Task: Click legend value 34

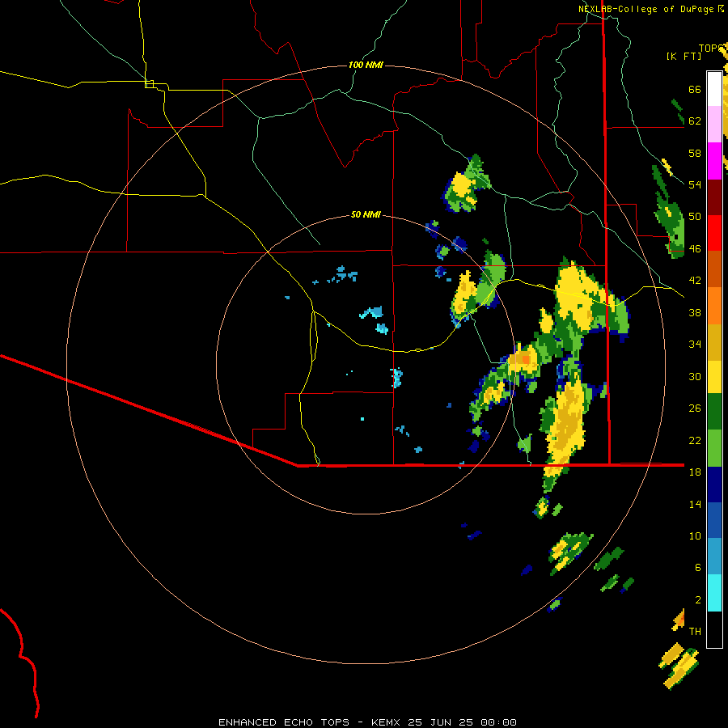Action: (x=695, y=345)
